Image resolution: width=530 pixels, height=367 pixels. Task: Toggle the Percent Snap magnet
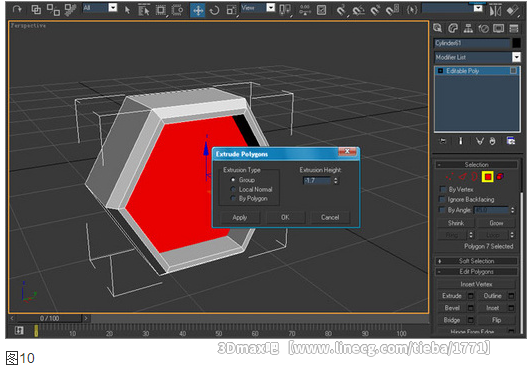point(375,10)
